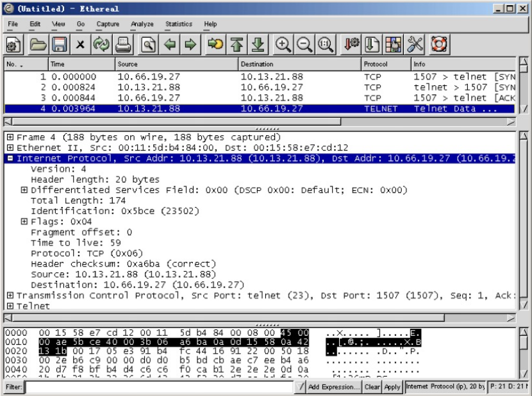Close capture file using X icon
This screenshot has width=532, height=396.
80,44
